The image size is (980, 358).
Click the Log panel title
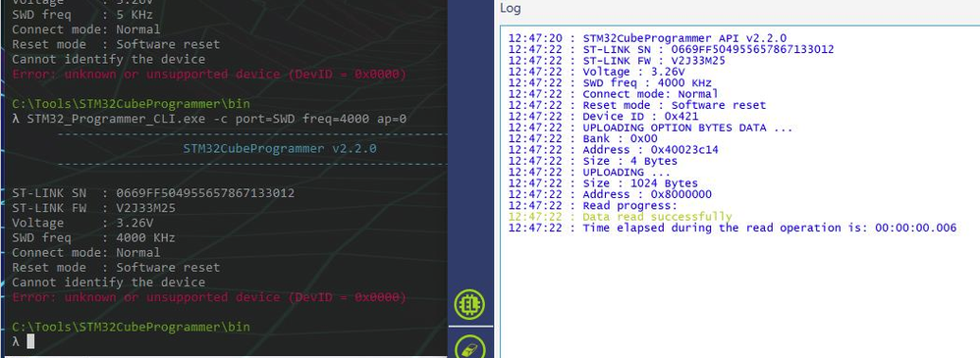(x=510, y=8)
